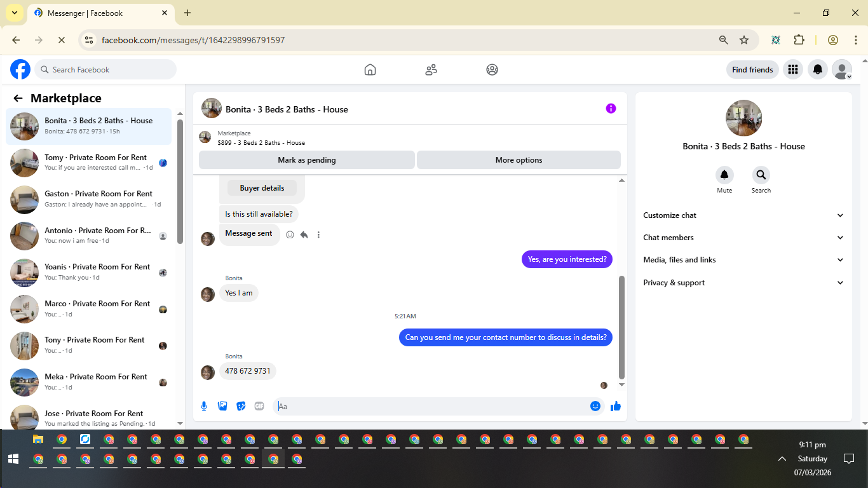
Task: Focus the Search Facebook field
Action: click(x=105, y=70)
